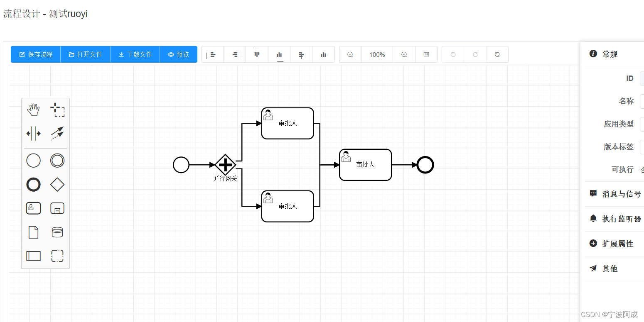The width and height of the screenshot is (644, 322).
Task: Click the 下载文件 button
Action: tap(135, 54)
